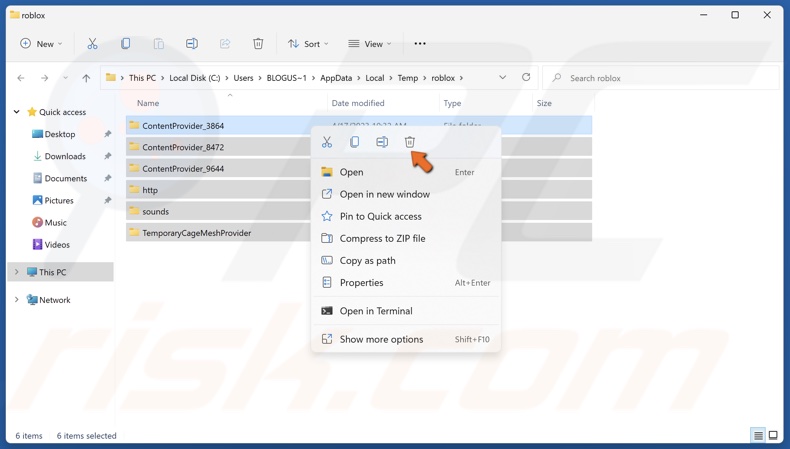Viewport: 790px width, 449px height.
Task: Click Users in the address breadcrumb
Action: 243,78
